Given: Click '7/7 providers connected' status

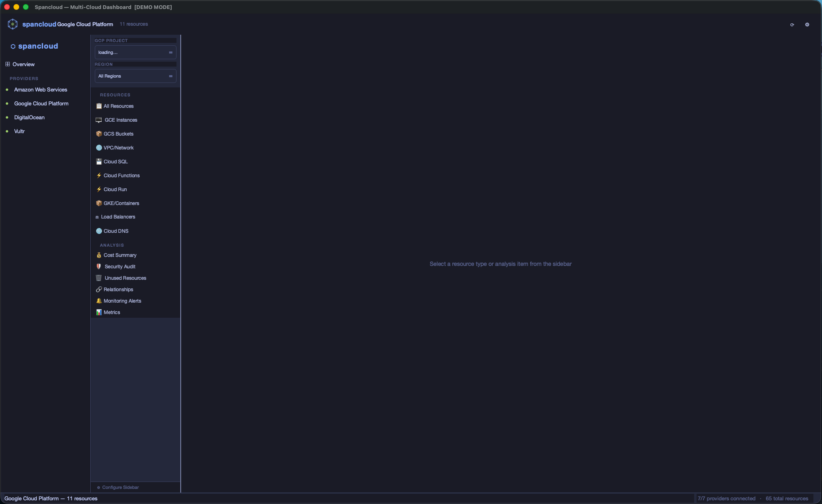Looking at the screenshot, I should (726, 499).
